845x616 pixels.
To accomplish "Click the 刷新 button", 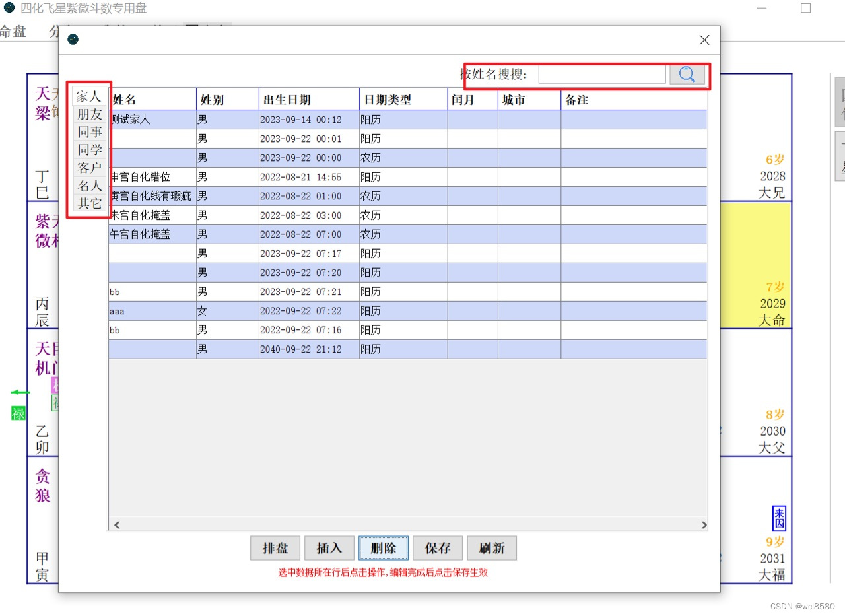I will [x=492, y=548].
